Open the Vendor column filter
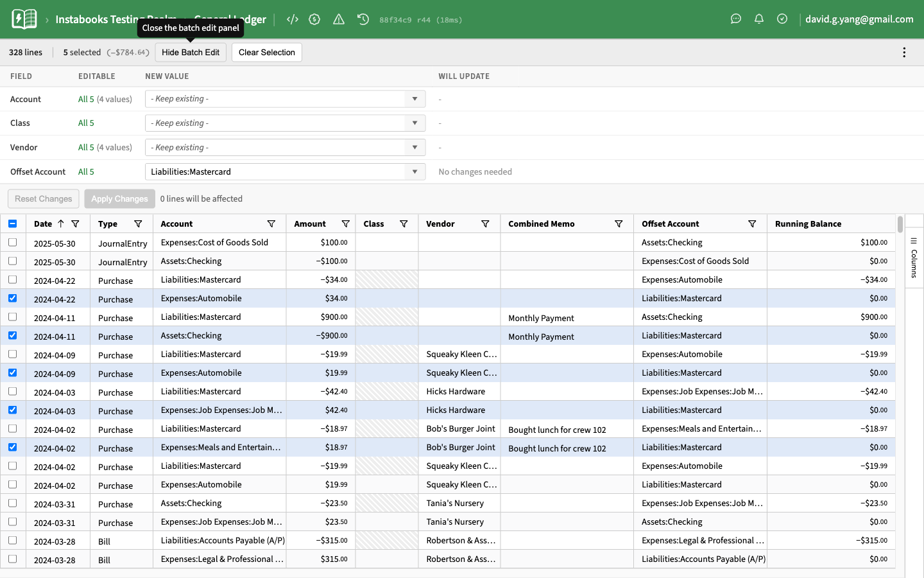The height and width of the screenshot is (578, 924). [x=486, y=223]
